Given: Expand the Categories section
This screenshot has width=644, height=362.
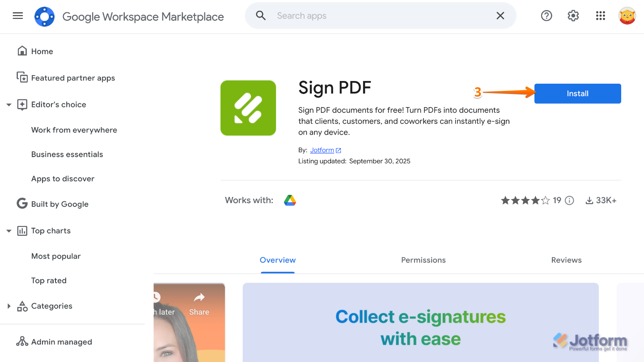Looking at the screenshot, I should coord(9,306).
